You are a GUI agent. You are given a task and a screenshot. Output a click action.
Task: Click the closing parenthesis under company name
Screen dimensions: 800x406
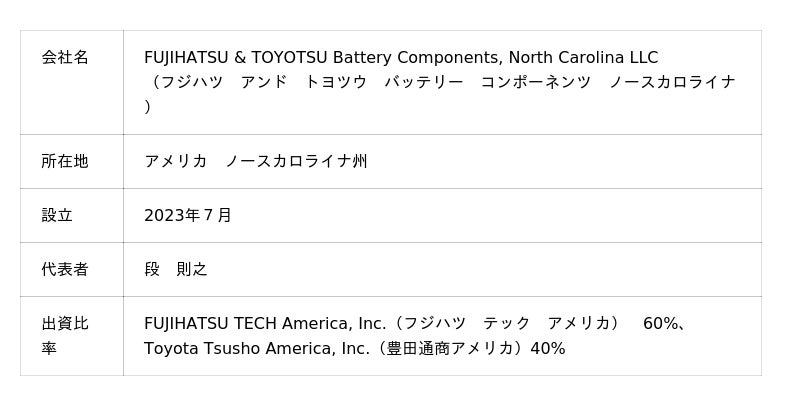click(x=148, y=106)
